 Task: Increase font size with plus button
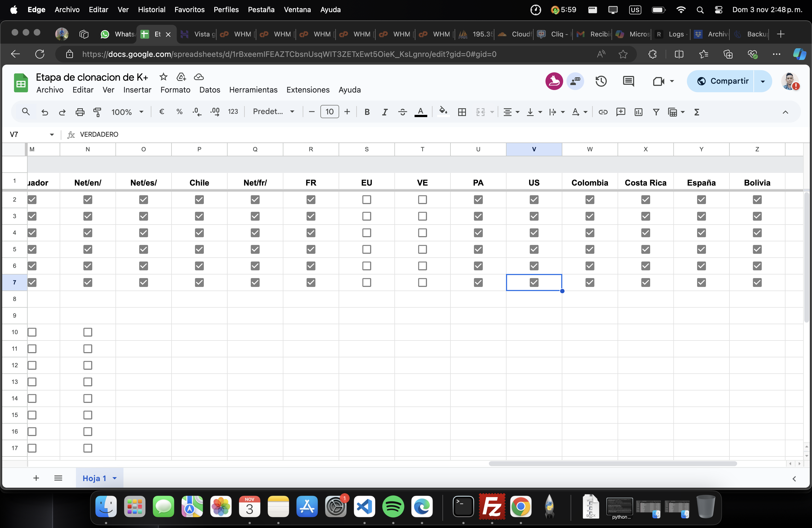pos(347,112)
